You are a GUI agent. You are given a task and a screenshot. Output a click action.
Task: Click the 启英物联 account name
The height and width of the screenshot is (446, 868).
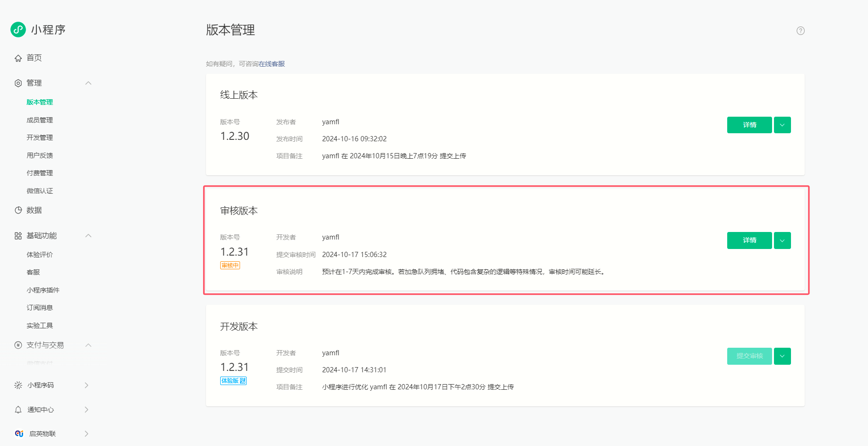(43, 434)
